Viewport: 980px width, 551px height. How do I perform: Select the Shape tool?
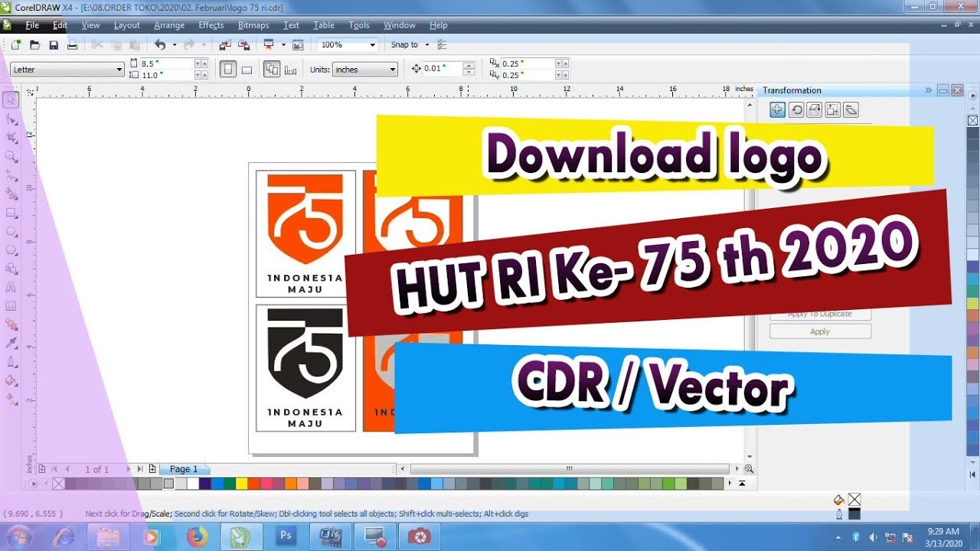(x=11, y=119)
